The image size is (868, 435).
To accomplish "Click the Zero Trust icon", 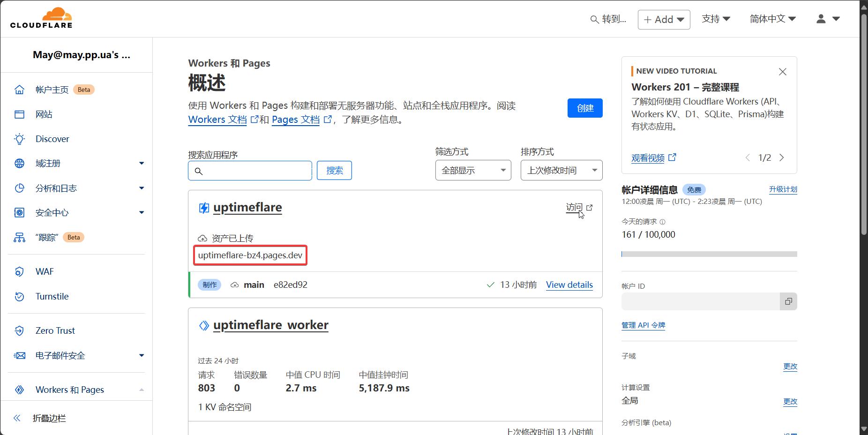I will coord(19,330).
